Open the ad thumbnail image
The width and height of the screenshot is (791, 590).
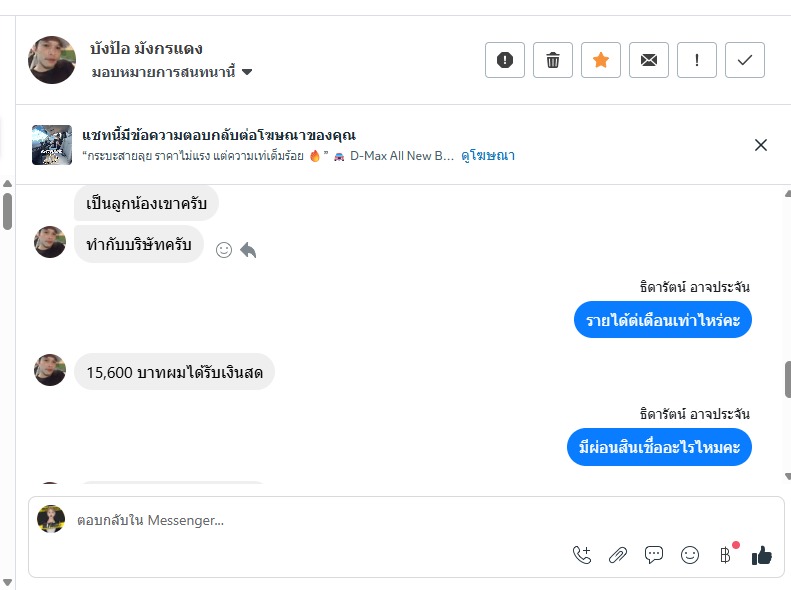(x=52, y=145)
